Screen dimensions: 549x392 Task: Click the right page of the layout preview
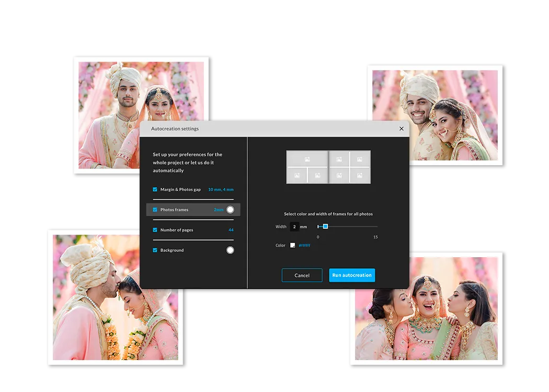click(x=350, y=167)
